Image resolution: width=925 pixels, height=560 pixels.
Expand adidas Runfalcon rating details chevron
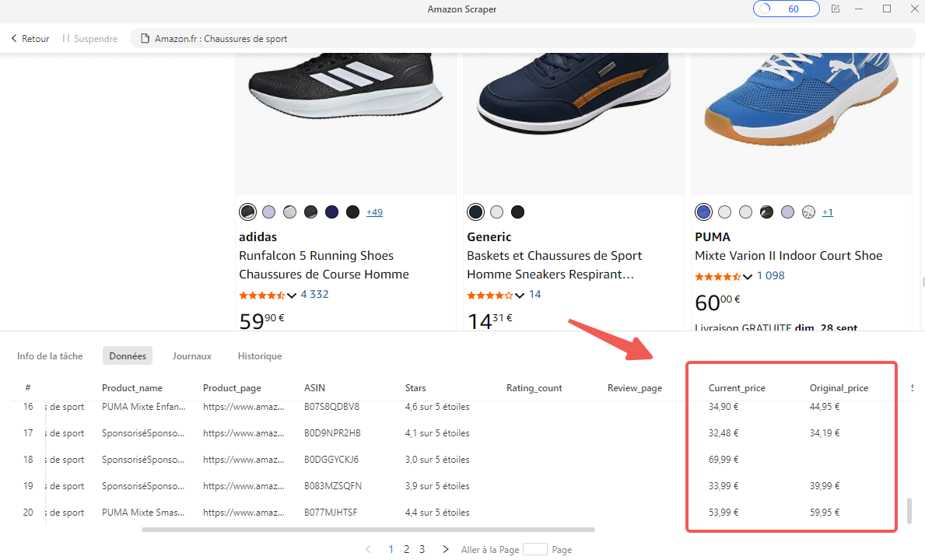tap(292, 296)
